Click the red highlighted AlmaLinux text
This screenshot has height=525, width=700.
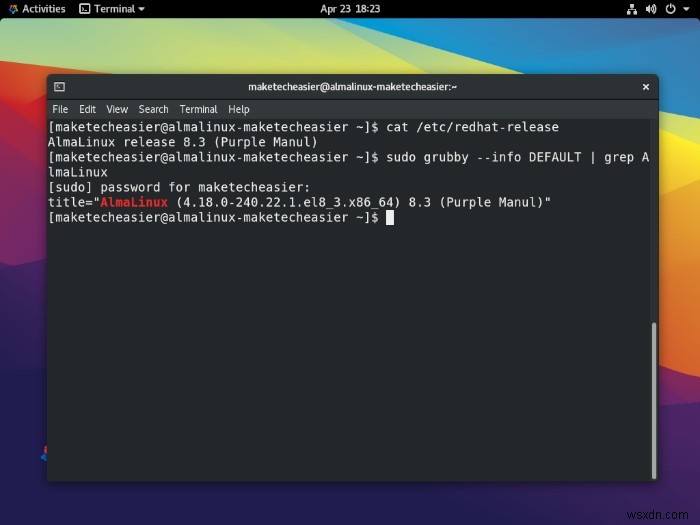[134, 202]
